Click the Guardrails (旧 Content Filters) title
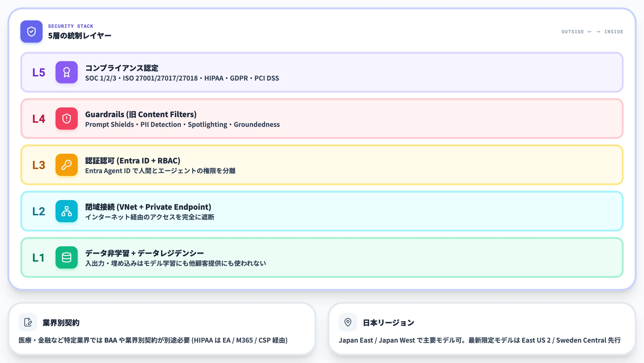Image resolution: width=644 pixels, height=363 pixels. (x=141, y=114)
